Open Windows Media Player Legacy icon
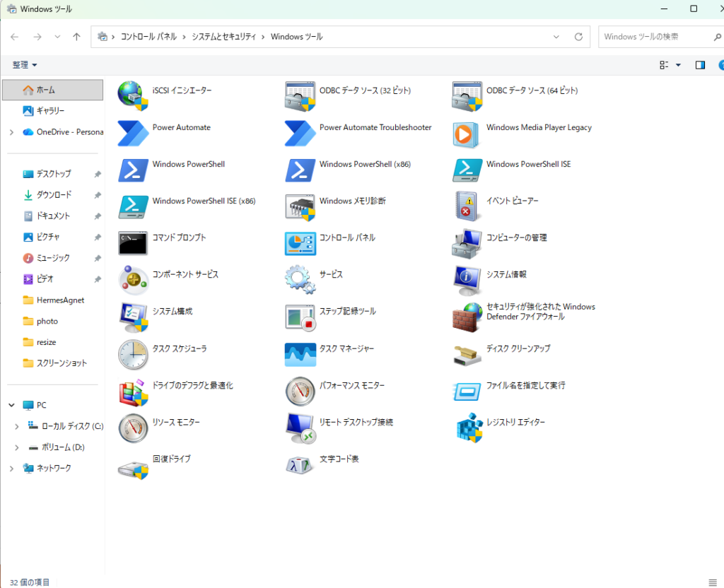 (x=465, y=135)
